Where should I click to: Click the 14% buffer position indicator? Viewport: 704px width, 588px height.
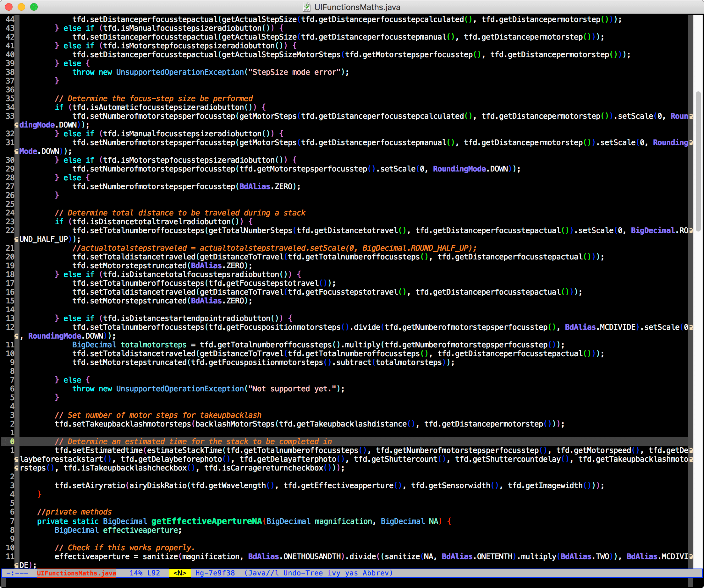click(x=136, y=573)
